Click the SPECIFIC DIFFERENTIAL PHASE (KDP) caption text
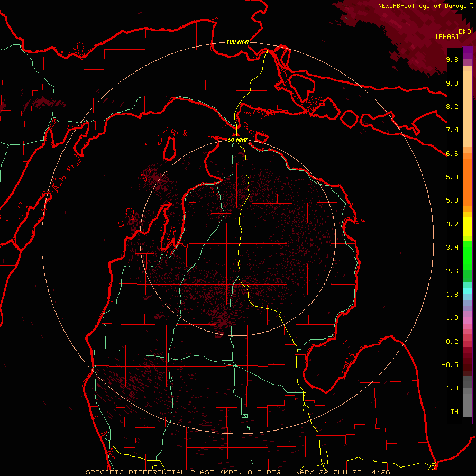Viewport: 476px width, 476px height. coord(166,472)
